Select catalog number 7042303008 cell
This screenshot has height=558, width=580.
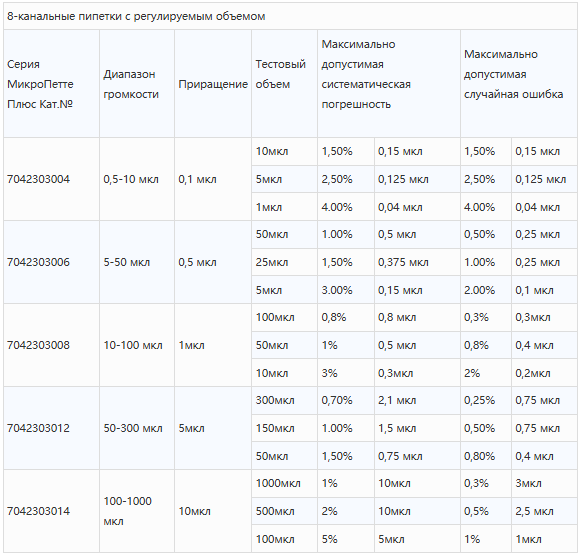pos(51,345)
